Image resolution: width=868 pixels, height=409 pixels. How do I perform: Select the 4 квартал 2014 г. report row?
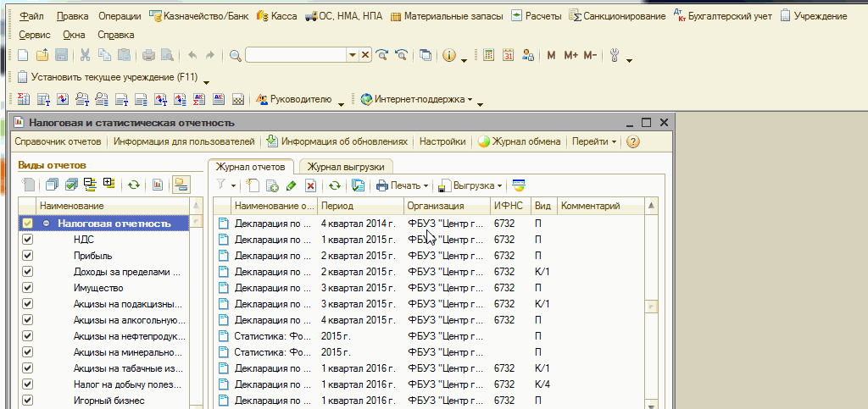coord(429,224)
